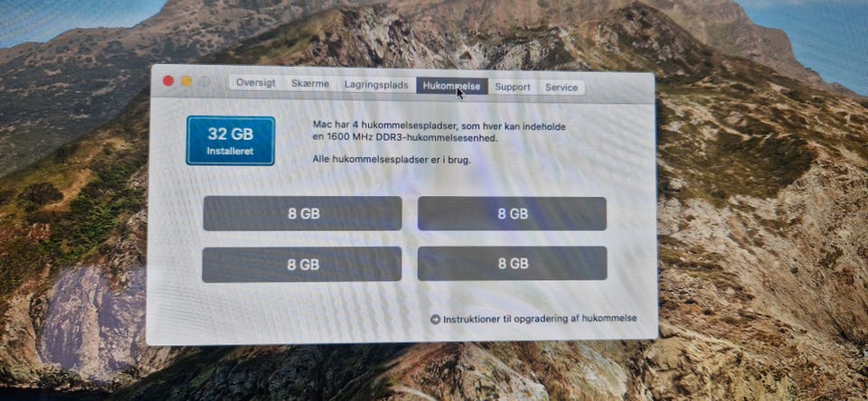Viewport: 868px width, 401px height.
Task: Select the lower-right 8 GB memory slot
Action: click(x=512, y=264)
